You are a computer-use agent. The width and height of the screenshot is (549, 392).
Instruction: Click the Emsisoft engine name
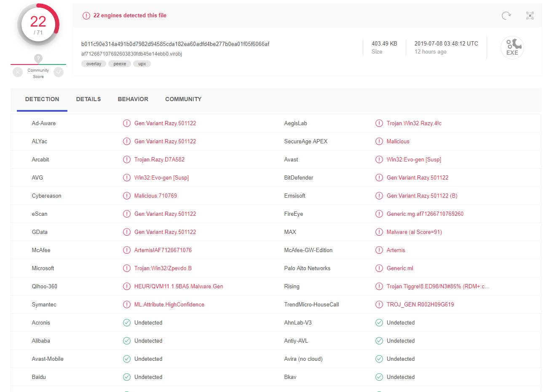pyautogui.click(x=295, y=196)
